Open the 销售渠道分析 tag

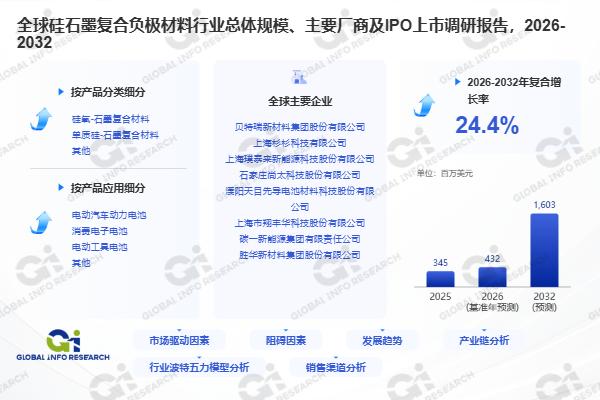pos(336,367)
